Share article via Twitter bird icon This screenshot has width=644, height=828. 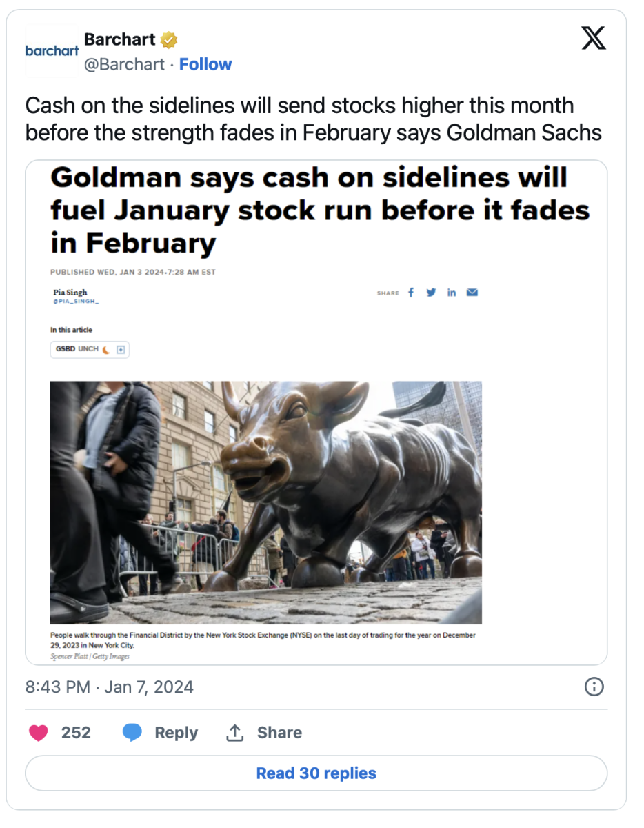pos(432,293)
